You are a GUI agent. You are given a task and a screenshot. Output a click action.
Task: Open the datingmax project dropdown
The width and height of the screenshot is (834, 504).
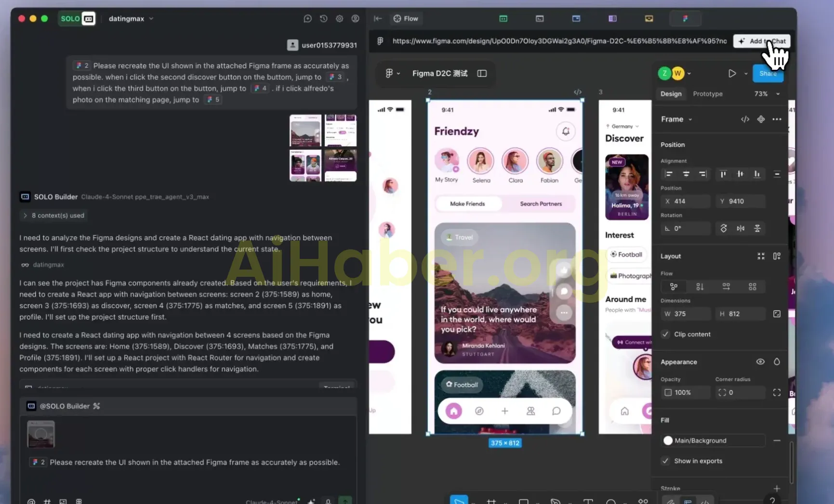click(131, 19)
